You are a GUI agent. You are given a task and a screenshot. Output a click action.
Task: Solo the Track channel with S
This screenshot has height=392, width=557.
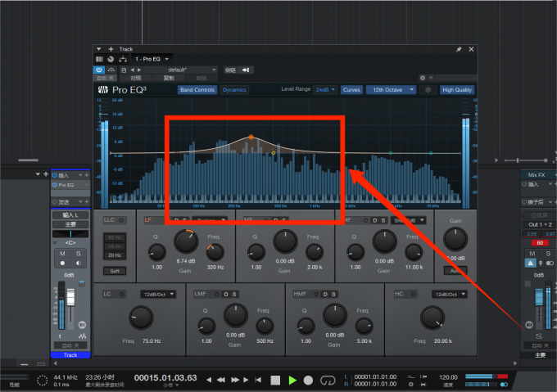click(x=78, y=254)
